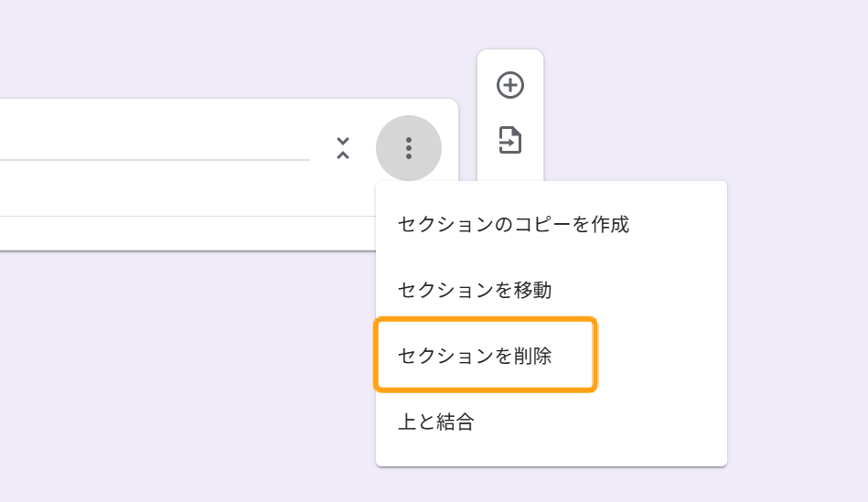Collapse the section with the chevron icon
The width and height of the screenshot is (868, 502).
coord(343,148)
